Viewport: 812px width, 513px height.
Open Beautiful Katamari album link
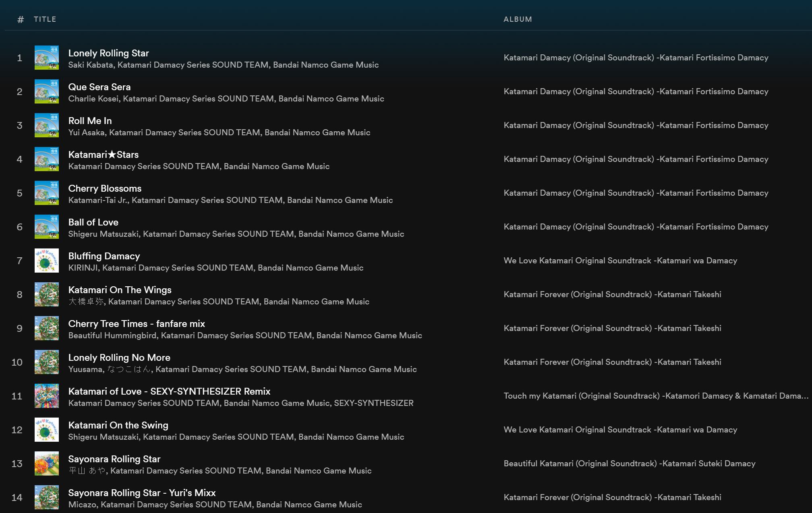[629, 463]
